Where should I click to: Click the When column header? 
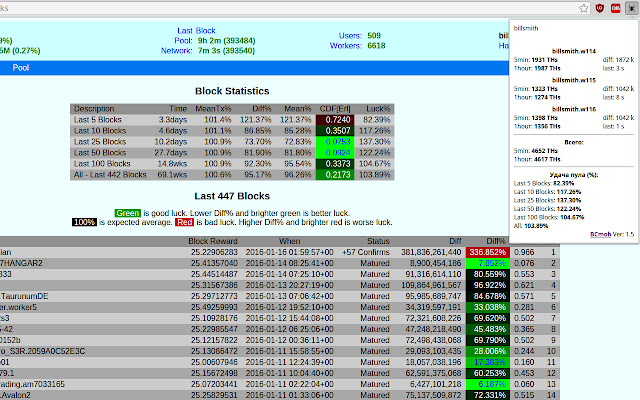[289, 241]
